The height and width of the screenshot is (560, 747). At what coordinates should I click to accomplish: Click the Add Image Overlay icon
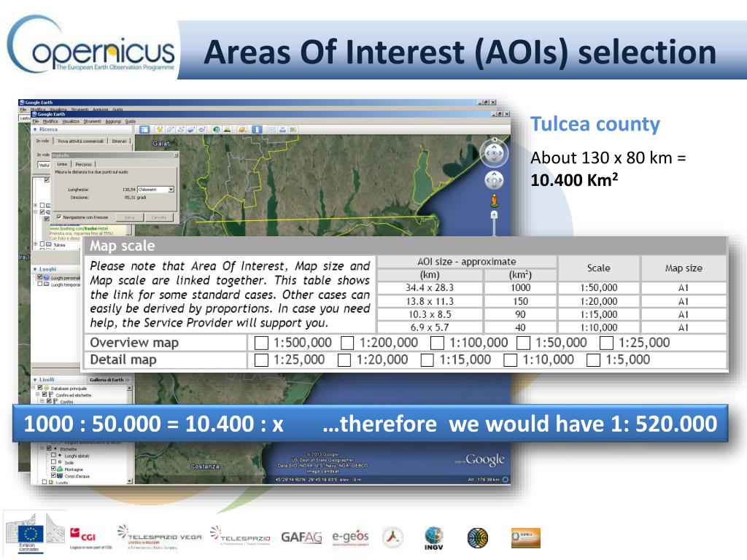191,130
